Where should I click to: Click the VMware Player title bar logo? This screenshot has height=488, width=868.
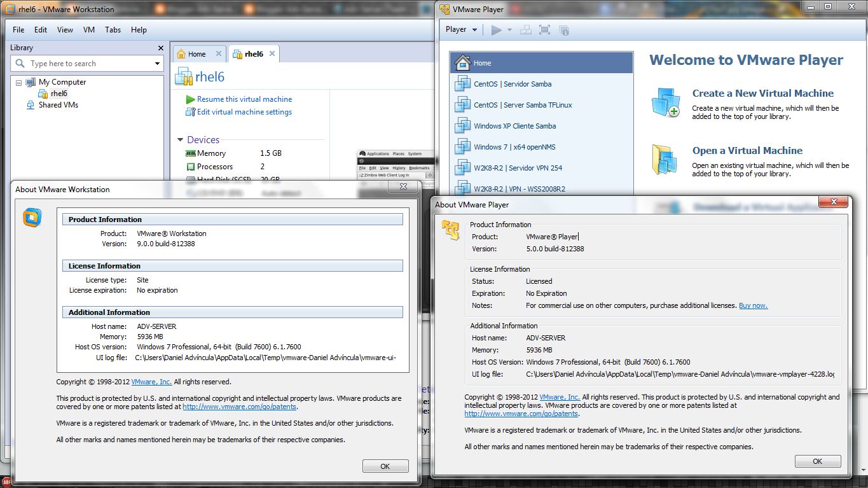coord(444,9)
